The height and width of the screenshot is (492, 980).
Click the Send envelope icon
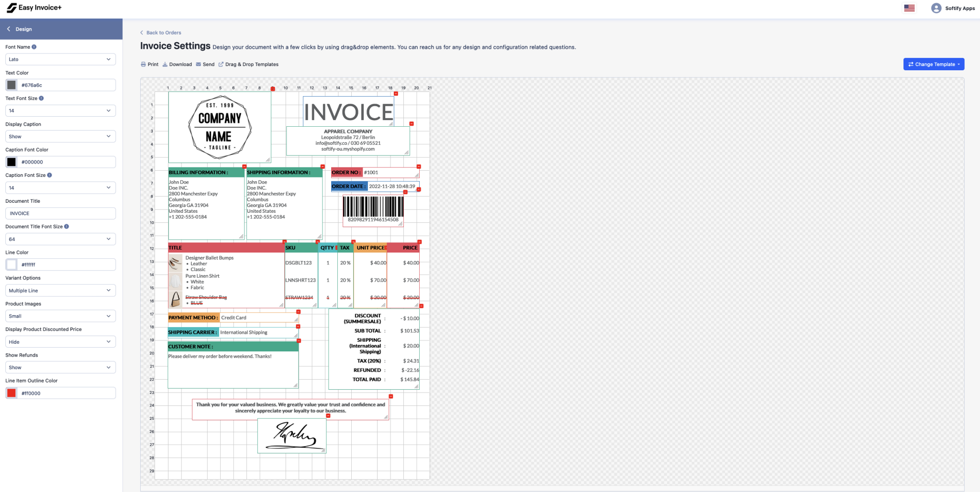(x=199, y=64)
